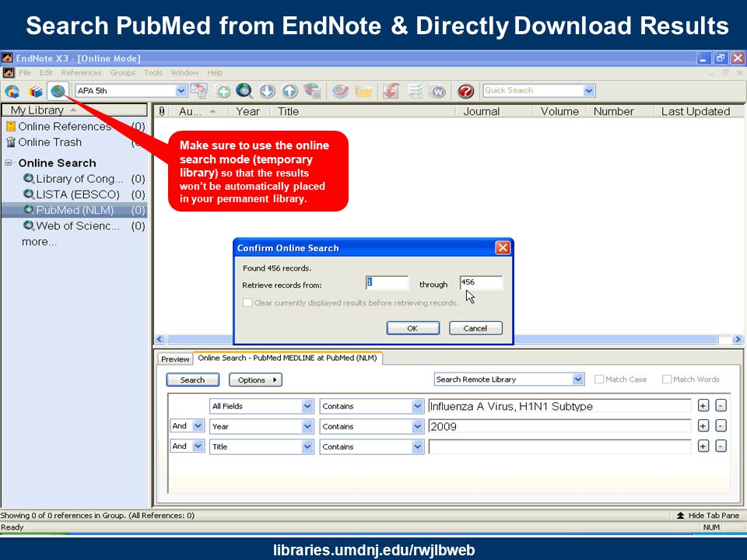This screenshot has height=560, width=747.
Task: Remove the Year 2009 search row
Action: [721, 426]
